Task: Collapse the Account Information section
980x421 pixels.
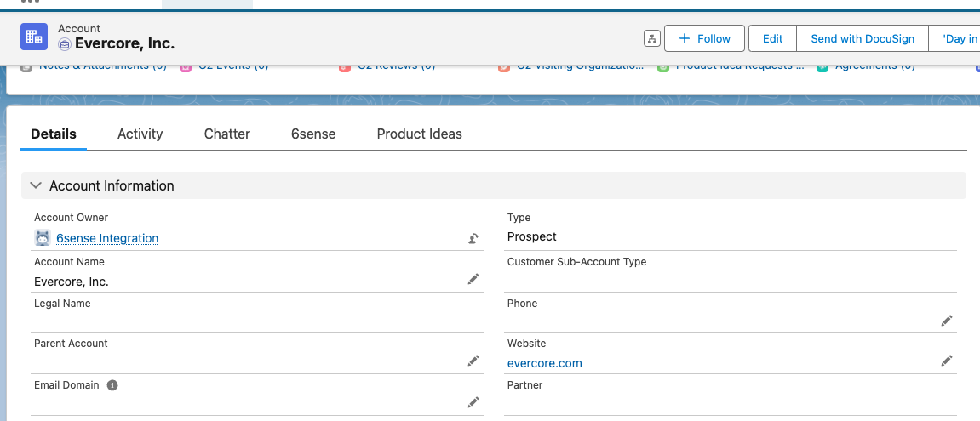Action: pos(37,185)
